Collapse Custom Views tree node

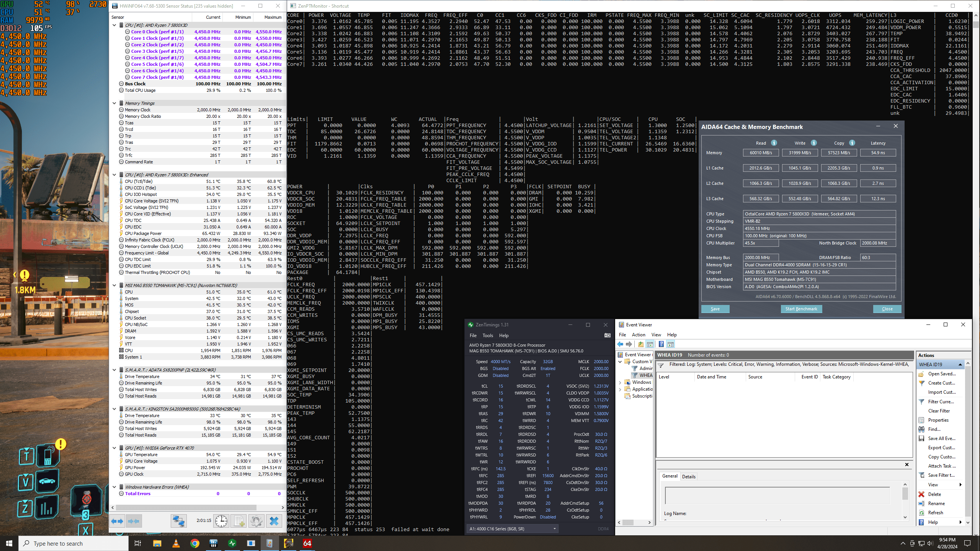click(620, 362)
